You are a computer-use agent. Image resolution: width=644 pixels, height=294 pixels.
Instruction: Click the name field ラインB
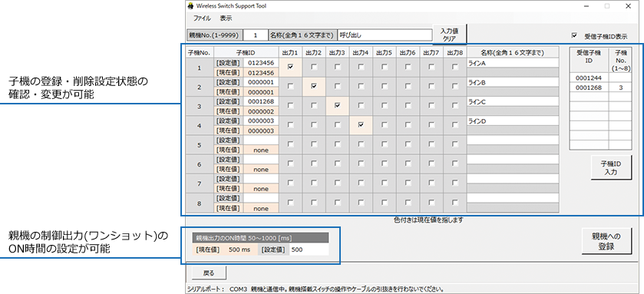(513, 82)
